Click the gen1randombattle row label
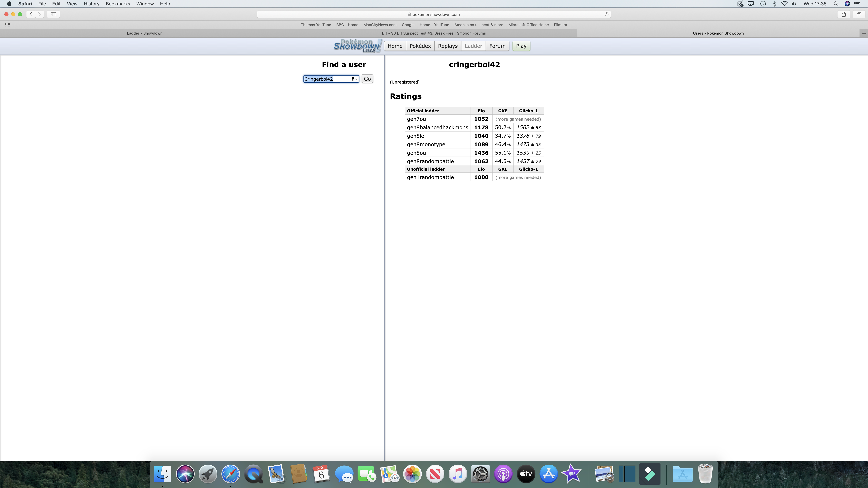 tap(430, 177)
